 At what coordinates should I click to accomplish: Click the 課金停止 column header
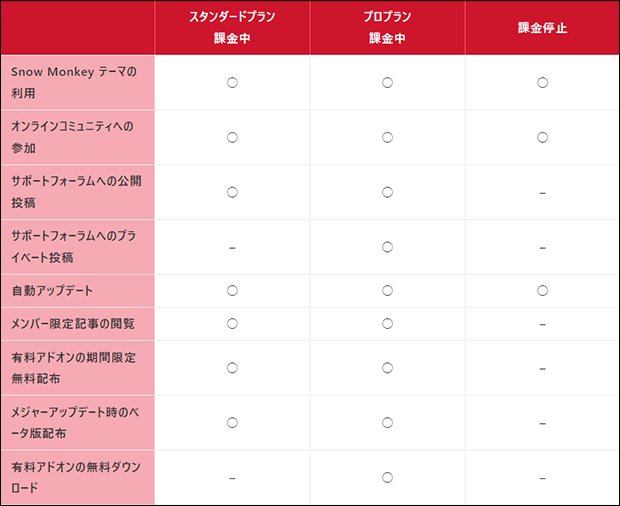click(542, 28)
